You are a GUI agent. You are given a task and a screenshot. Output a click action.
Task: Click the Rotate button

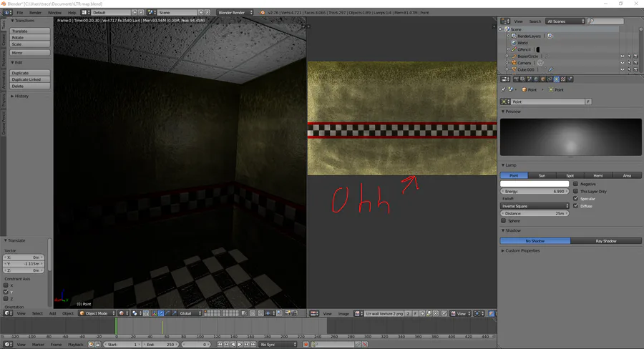click(x=30, y=37)
